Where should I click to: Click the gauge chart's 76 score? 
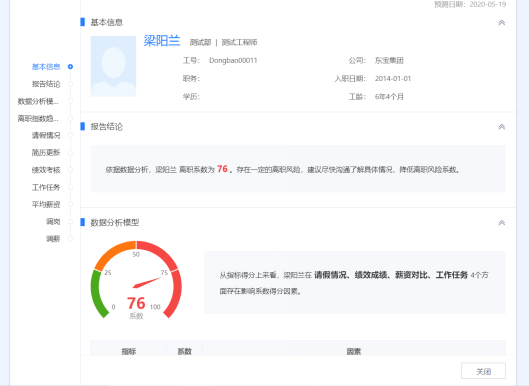[136, 303]
